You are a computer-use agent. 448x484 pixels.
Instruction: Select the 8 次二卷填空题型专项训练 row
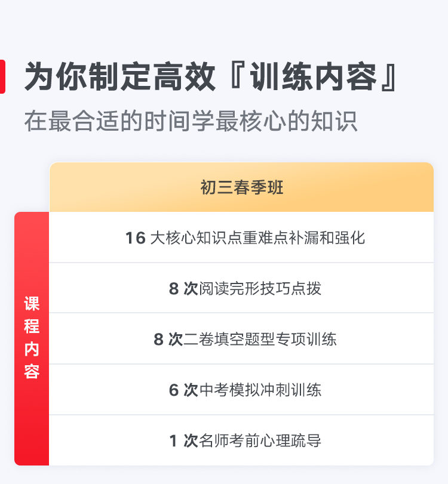241,338
